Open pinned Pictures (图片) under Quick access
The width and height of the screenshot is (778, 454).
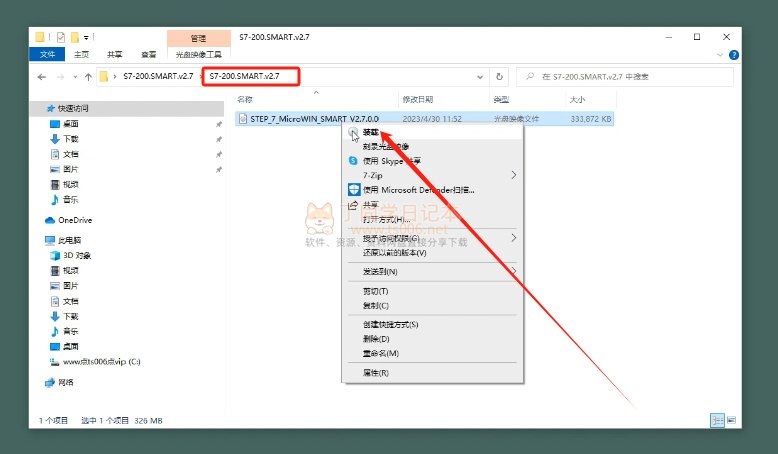(70, 169)
